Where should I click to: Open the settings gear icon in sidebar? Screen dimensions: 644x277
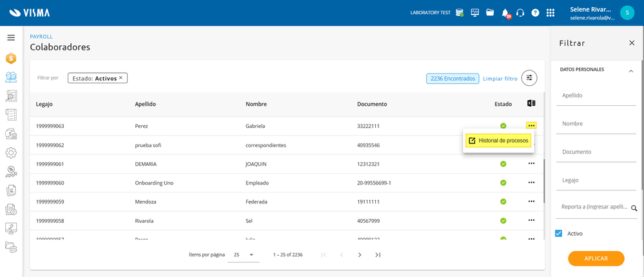click(x=11, y=152)
